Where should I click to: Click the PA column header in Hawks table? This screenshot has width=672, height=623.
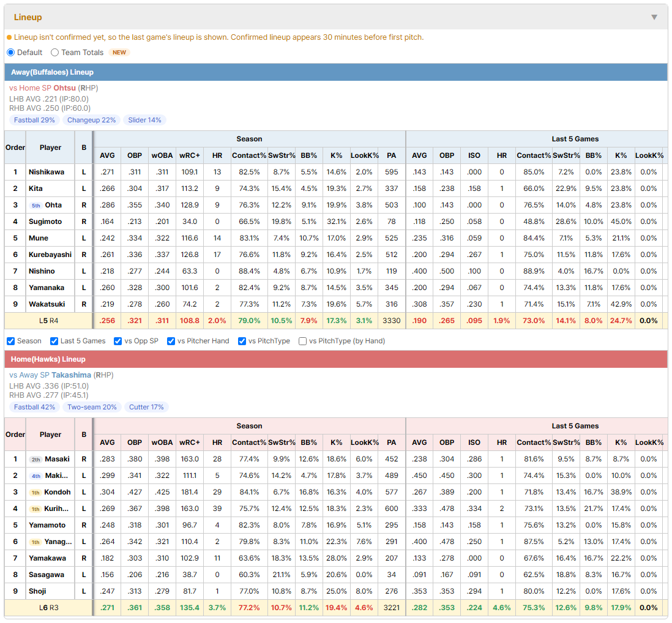(x=391, y=442)
